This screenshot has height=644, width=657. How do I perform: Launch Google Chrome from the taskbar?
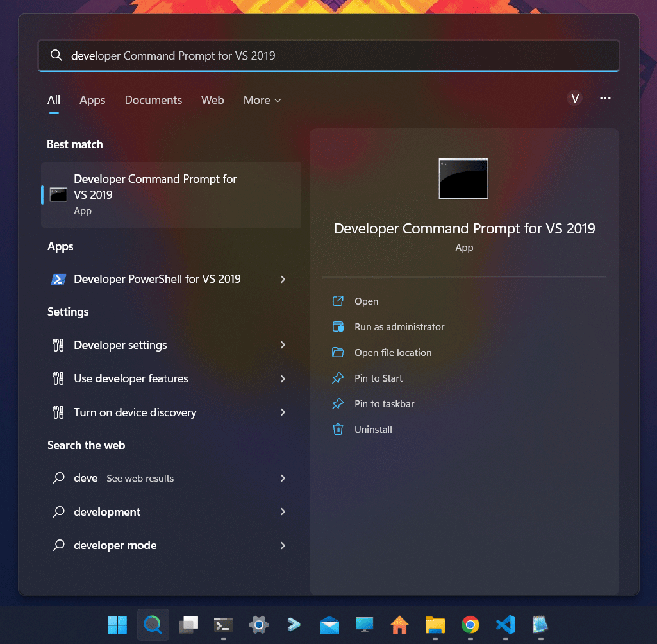(470, 625)
